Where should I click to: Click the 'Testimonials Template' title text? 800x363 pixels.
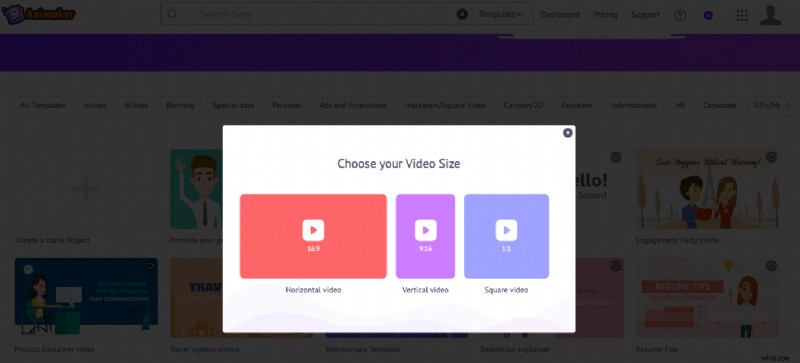363,349
